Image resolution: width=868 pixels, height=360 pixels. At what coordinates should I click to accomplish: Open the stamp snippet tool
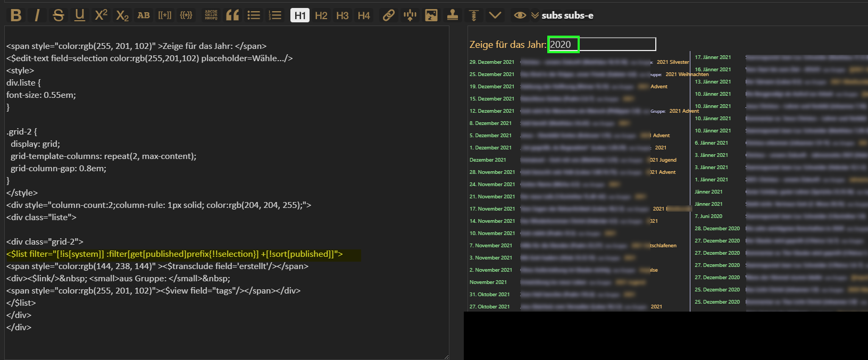(453, 15)
